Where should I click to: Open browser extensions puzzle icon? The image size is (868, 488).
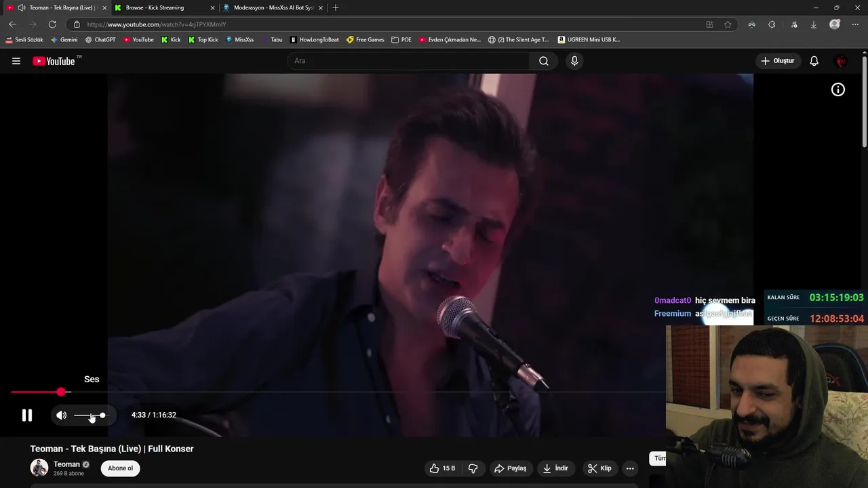[x=772, y=24]
